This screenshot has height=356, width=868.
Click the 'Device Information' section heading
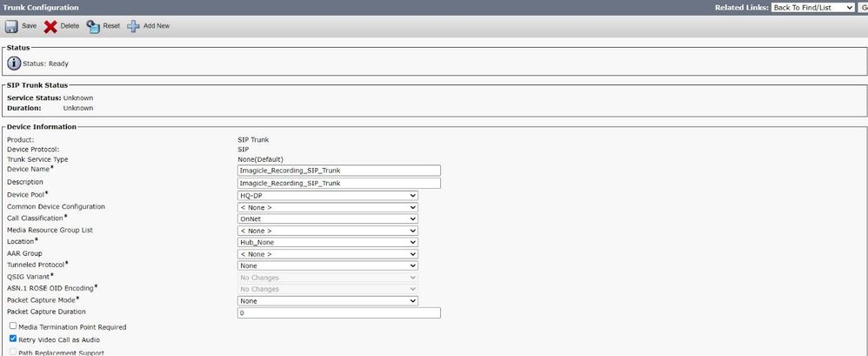[42, 127]
